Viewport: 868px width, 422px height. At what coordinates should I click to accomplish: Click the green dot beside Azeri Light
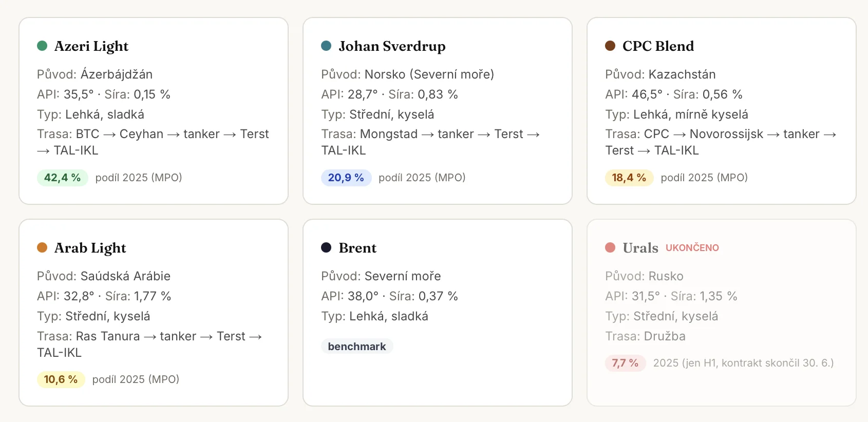tap(42, 46)
